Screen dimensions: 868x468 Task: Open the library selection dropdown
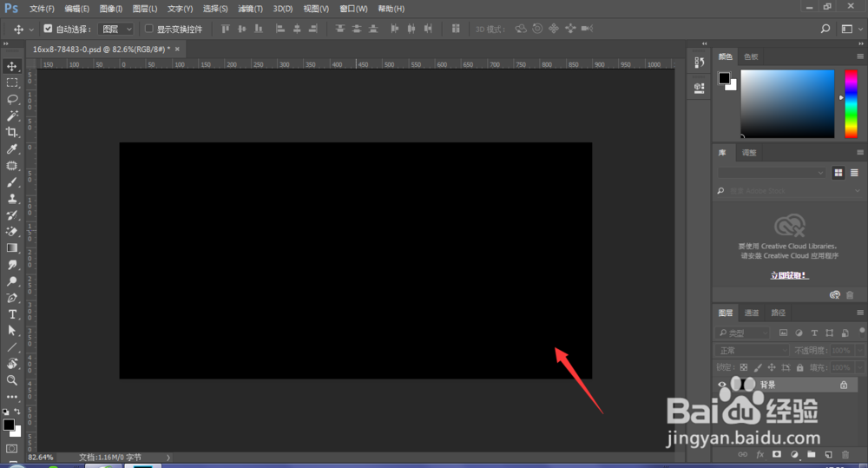pyautogui.click(x=772, y=173)
